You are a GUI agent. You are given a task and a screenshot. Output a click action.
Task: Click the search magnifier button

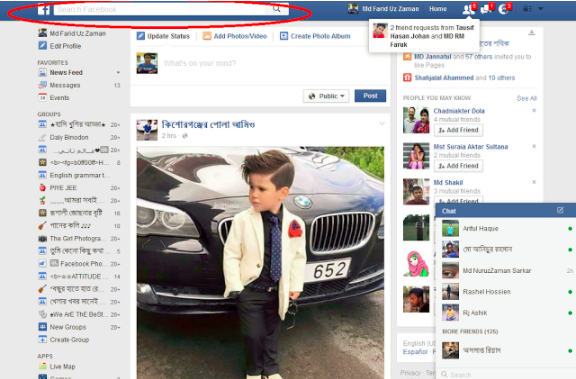(x=277, y=9)
